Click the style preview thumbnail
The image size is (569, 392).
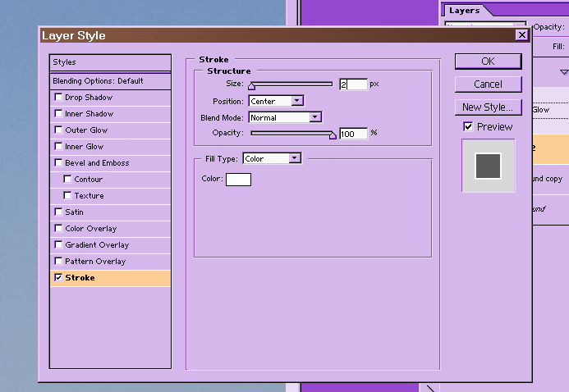pos(489,166)
